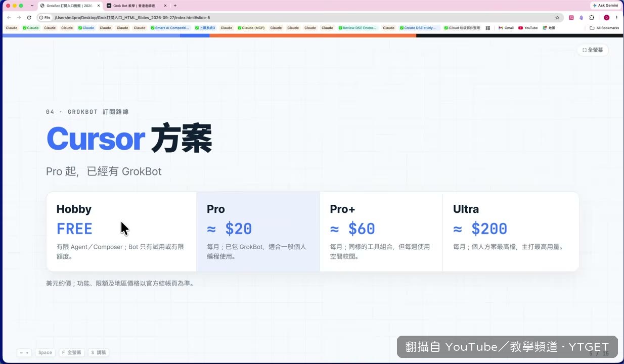Switch to the GrokBot 訂閱入口對照 tab
Viewport: 624px width, 364px height.
70,6
